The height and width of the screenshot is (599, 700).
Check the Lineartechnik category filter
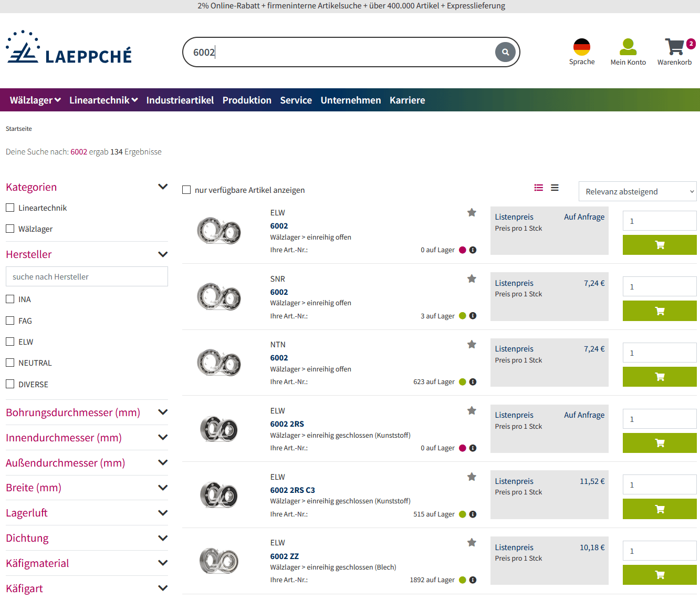tap(10, 208)
